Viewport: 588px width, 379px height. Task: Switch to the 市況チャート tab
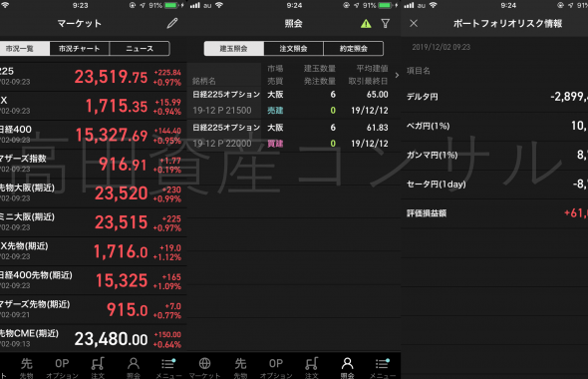pyautogui.click(x=80, y=49)
